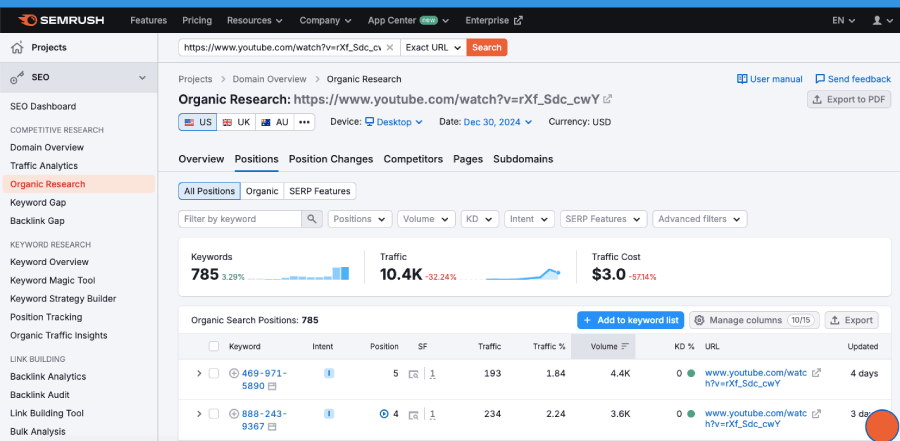This screenshot has width=900, height=441.
Task: Open the KD filter dropdown
Action: [x=480, y=219]
